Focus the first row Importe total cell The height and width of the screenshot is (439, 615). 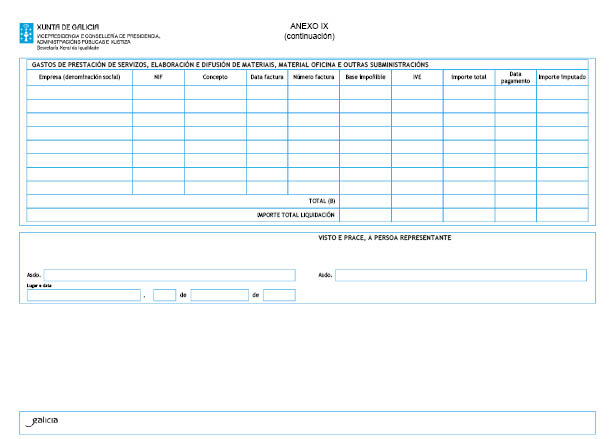tap(469, 92)
